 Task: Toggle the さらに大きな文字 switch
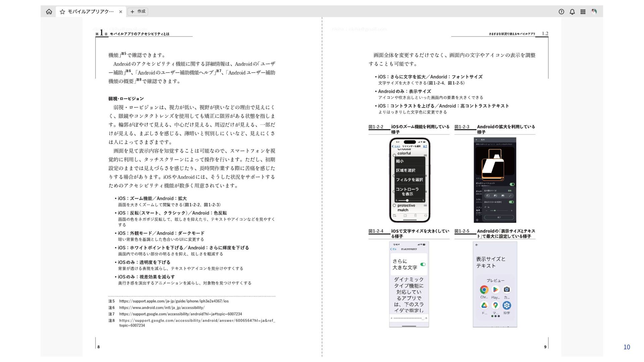tap(423, 264)
